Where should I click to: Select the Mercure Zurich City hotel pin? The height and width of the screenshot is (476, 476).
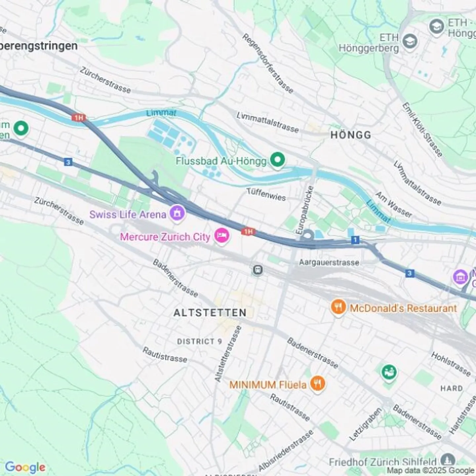(222, 236)
